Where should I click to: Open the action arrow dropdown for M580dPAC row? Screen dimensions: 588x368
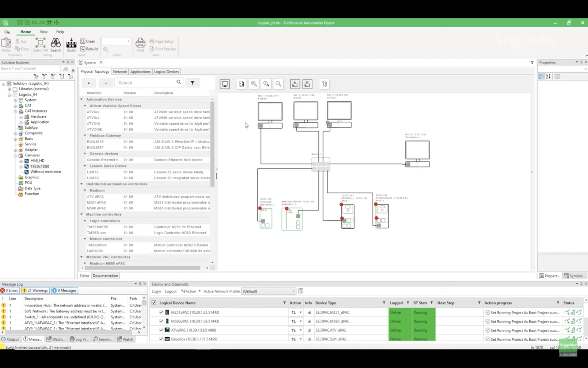click(x=301, y=321)
